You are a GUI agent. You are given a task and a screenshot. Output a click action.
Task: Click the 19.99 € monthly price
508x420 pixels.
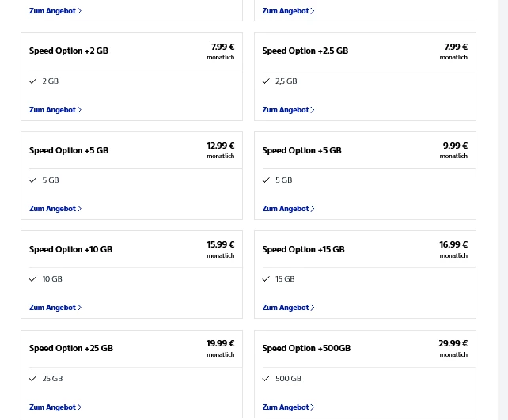(x=220, y=344)
